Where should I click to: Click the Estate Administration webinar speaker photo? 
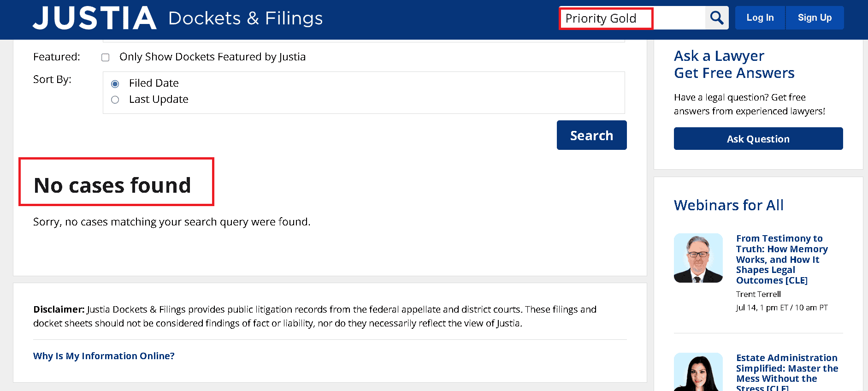click(698, 372)
